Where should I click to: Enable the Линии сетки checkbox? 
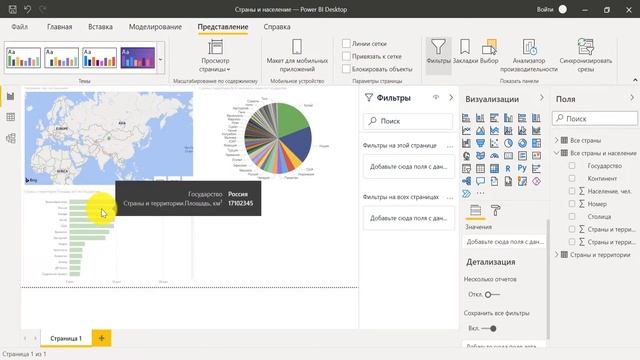pos(346,43)
